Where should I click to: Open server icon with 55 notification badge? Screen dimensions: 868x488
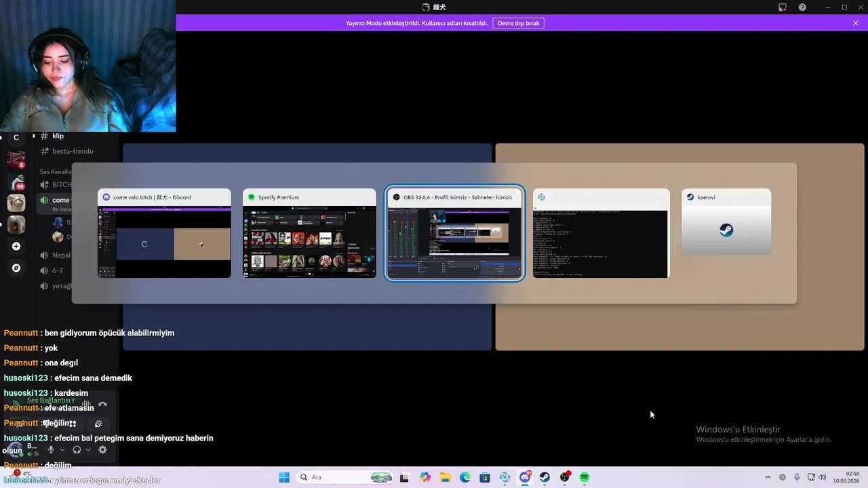tap(16, 182)
